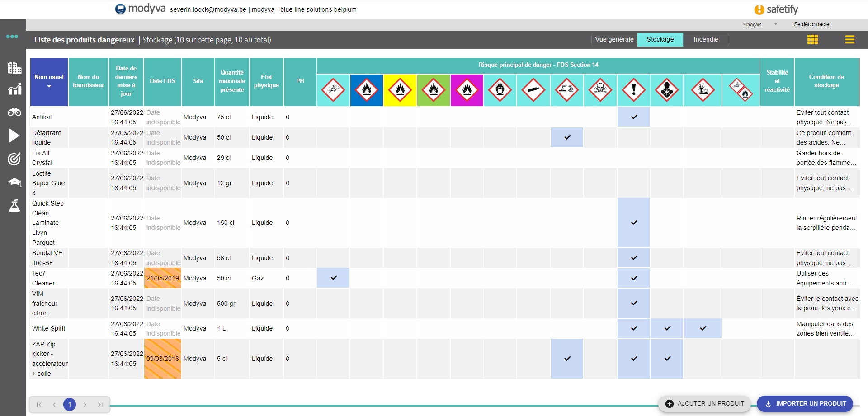Image resolution: width=868 pixels, height=416 pixels.
Task: Click the health hazard silhouette icon
Action: [x=667, y=90]
